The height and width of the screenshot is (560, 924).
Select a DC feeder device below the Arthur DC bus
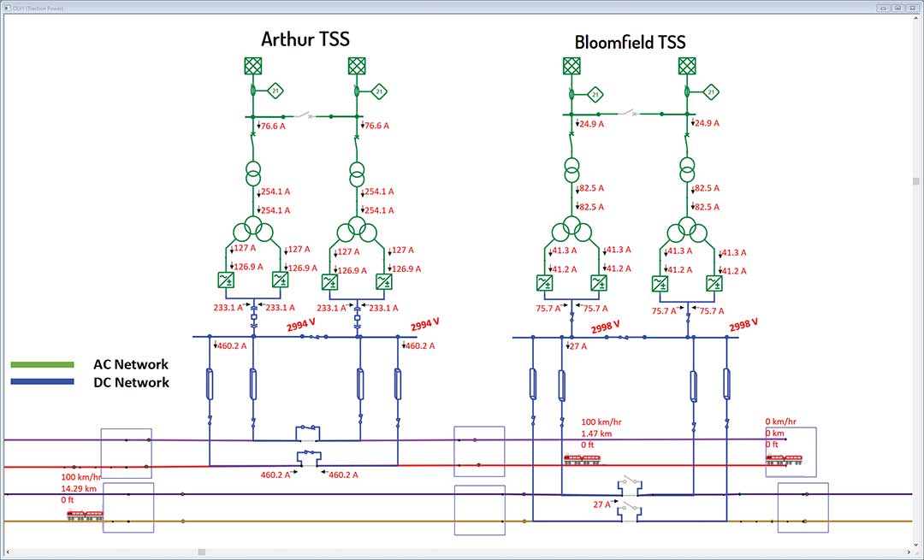(x=208, y=382)
